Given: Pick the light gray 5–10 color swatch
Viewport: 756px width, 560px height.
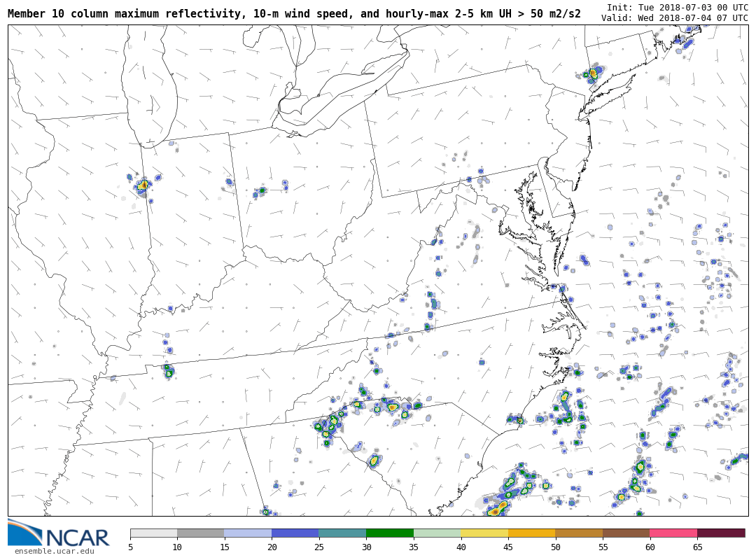Looking at the screenshot, I should coord(153,533).
